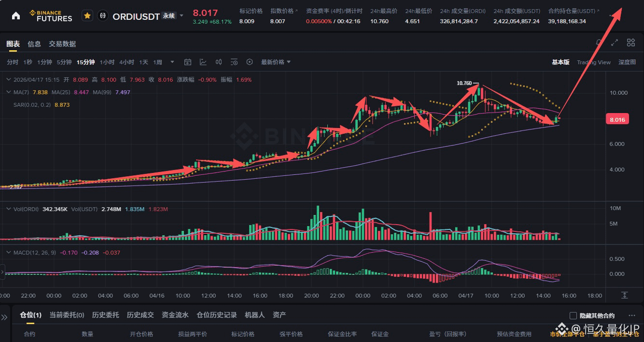Collapse the OHLC date info chevron
This screenshot has width=644, height=342.
point(8,80)
